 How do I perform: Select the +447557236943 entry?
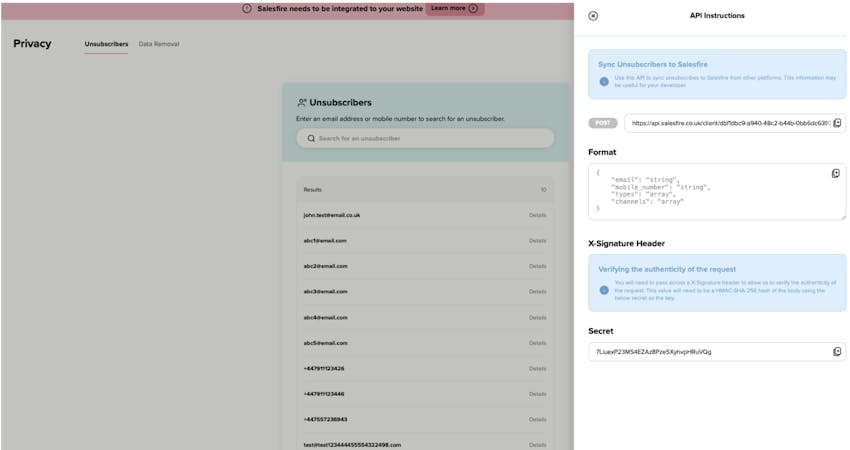click(325, 420)
